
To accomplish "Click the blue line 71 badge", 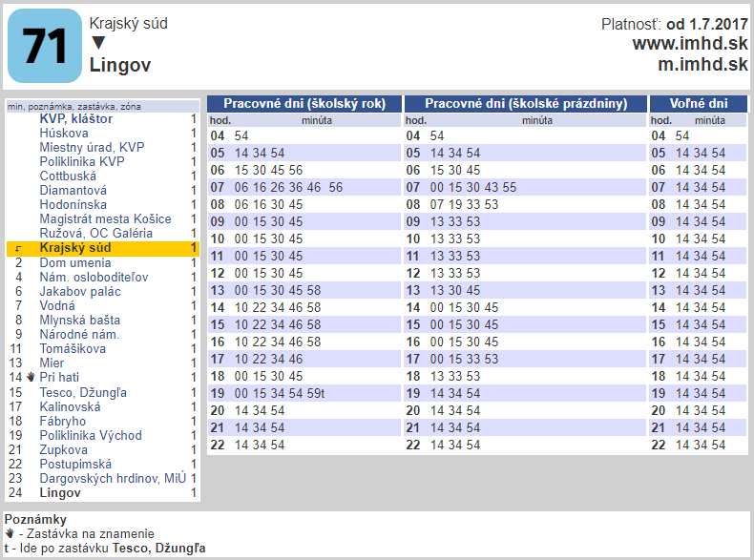I will coord(45,46).
